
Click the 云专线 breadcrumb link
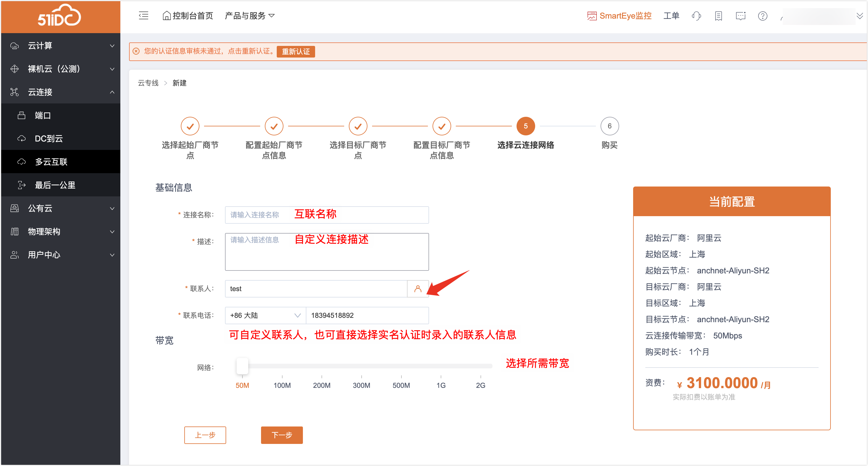point(148,83)
